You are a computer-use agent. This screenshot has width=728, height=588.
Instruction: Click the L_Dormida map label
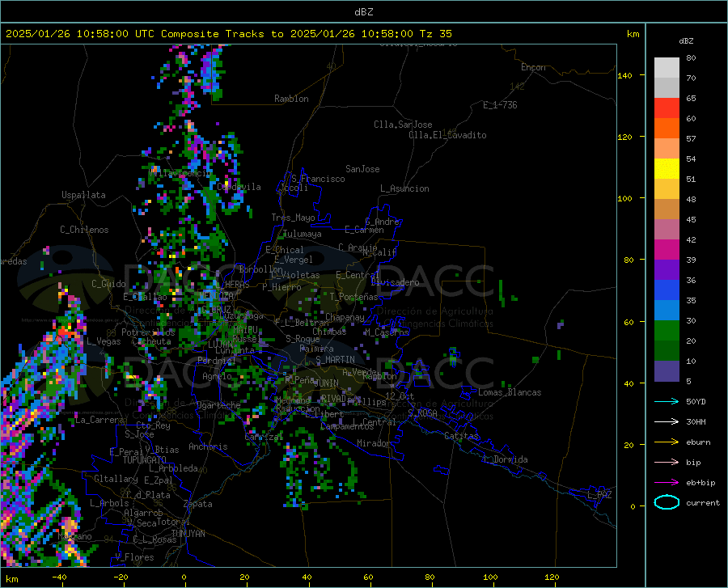point(505,459)
